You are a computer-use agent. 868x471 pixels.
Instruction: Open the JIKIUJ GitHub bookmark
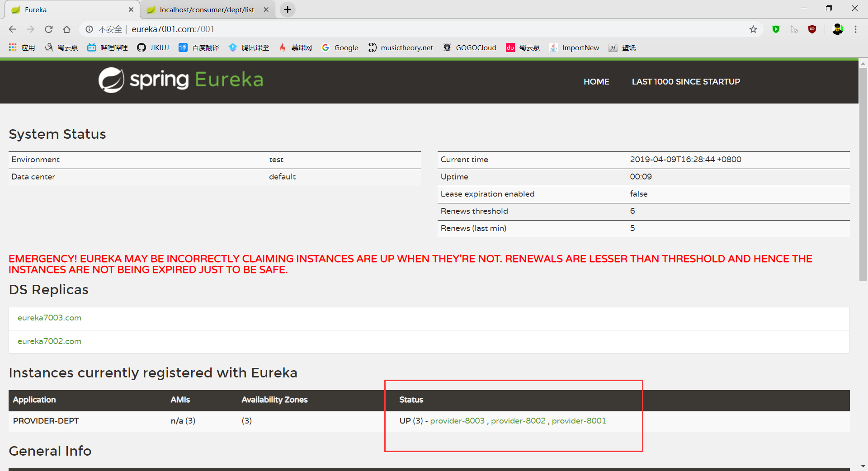(153, 47)
